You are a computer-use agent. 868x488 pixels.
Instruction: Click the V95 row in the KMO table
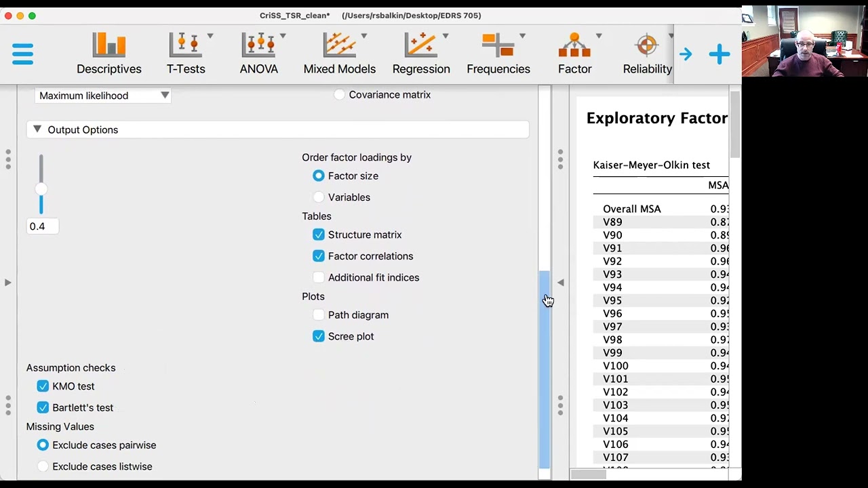(x=661, y=300)
